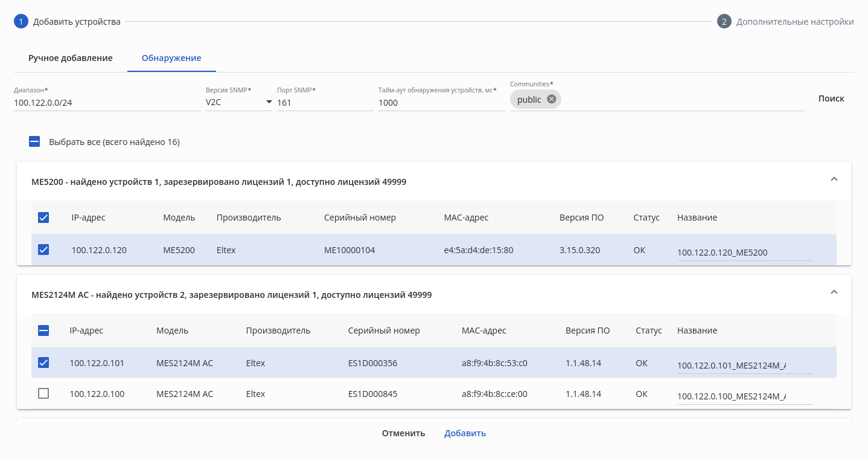Image resolution: width=868 pixels, height=458 pixels.
Task: Toggle MES2124M AC header checkbox
Action: [x=43, y=331]
